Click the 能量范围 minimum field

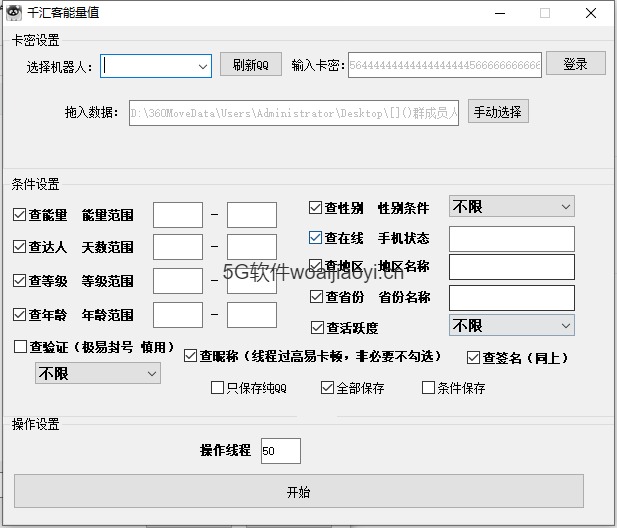(178, 215)
